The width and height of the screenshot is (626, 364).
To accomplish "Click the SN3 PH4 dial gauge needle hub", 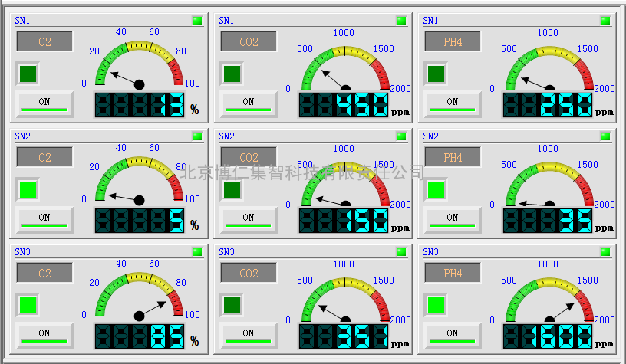I will 550,320.
